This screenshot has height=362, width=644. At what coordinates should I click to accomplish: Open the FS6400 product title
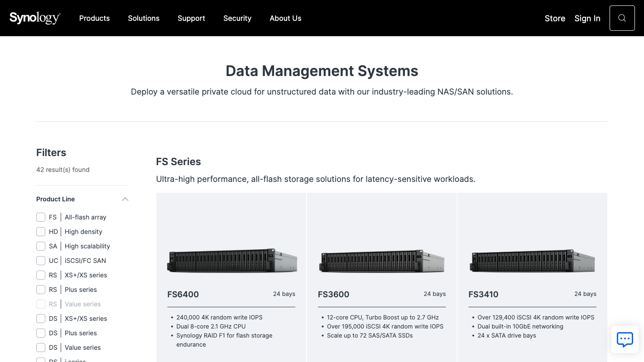(183, 294)
